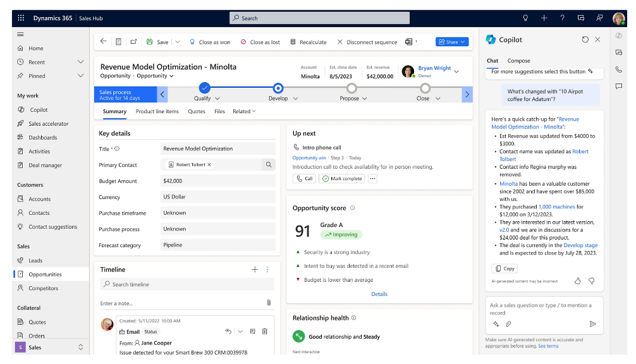
Task: Give thumbs down to Copilot response
Action: [x=592, y=281]
